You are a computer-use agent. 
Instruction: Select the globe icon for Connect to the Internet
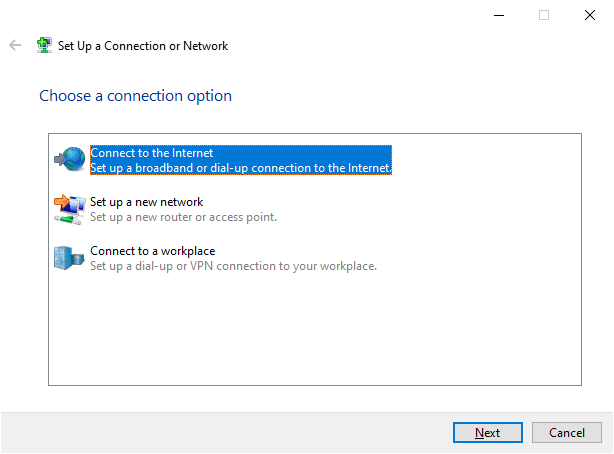(x=70, y=159)
